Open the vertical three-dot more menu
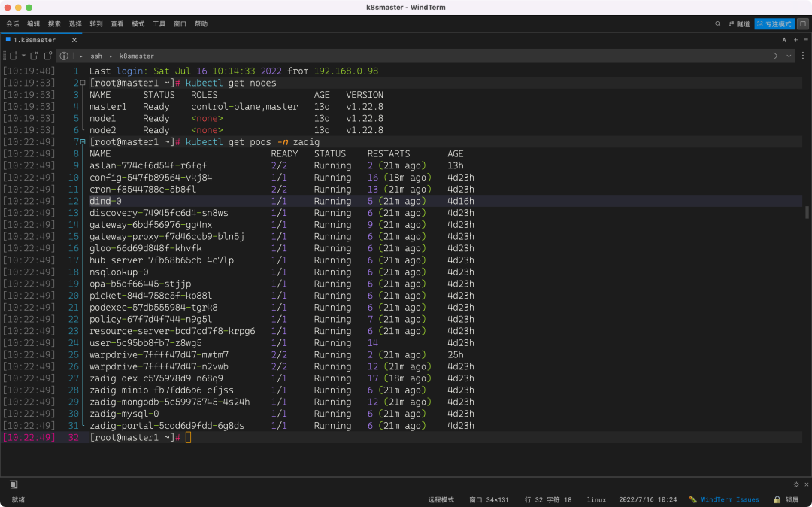 coord(803,56)
